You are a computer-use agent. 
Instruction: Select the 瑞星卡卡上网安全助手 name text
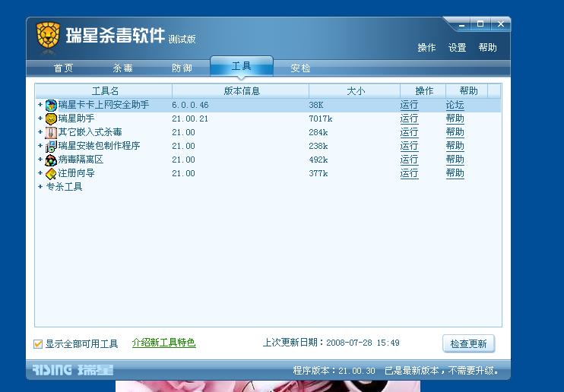point(103,105)
